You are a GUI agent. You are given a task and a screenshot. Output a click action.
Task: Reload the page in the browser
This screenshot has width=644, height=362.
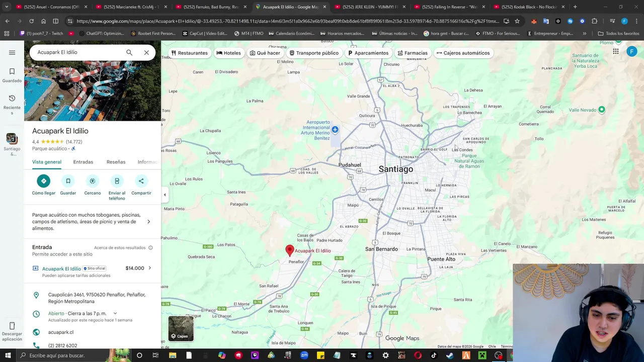31,21
